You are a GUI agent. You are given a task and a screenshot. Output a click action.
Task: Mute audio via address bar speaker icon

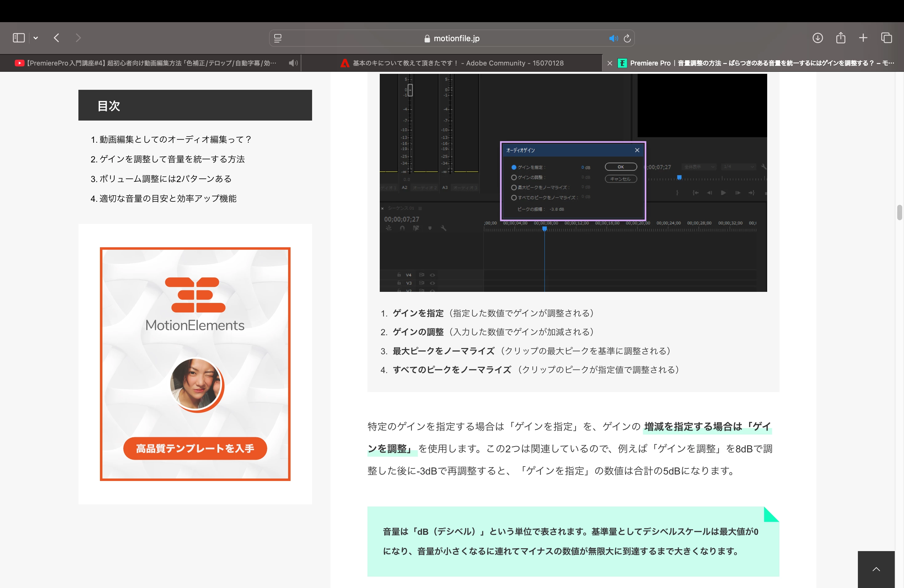pyautogui.click(x=613, y=38)
